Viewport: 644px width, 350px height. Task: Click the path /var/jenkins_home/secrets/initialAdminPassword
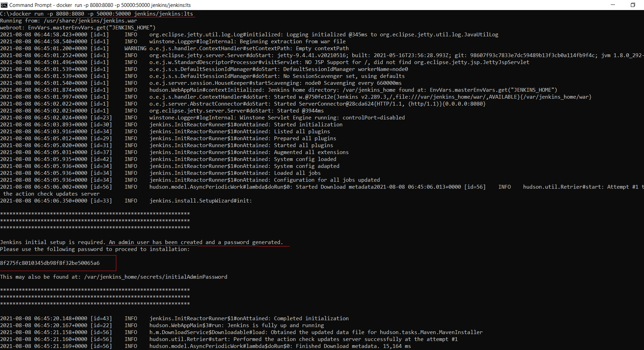coord(156,277)
